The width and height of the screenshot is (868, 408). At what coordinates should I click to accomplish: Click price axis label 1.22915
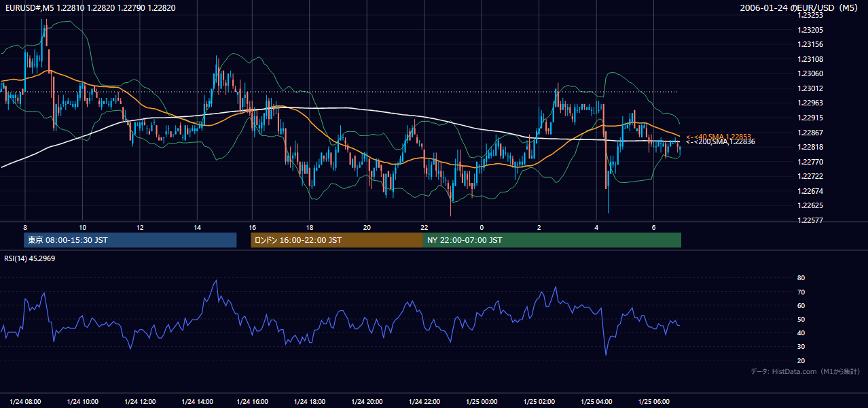(810, 118)
